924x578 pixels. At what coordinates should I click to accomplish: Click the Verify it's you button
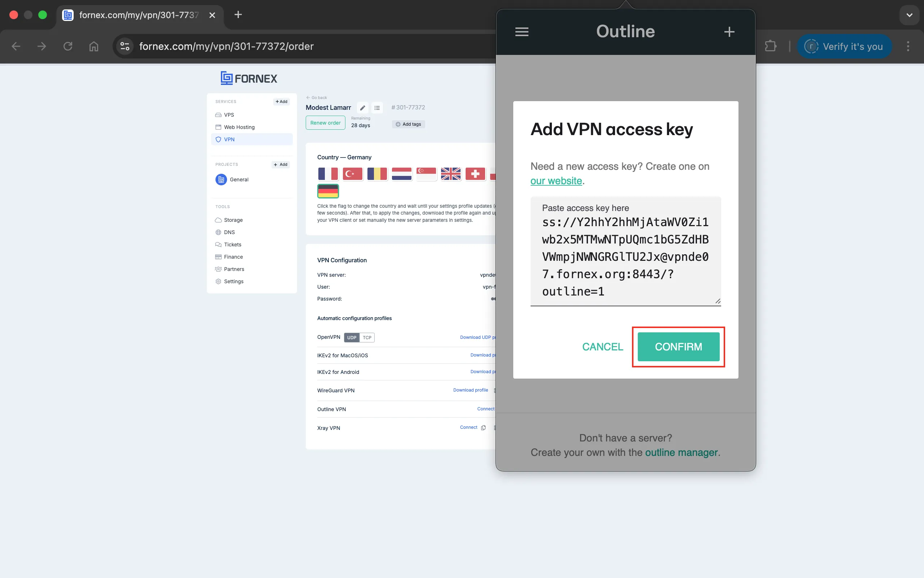click(845, 46)
